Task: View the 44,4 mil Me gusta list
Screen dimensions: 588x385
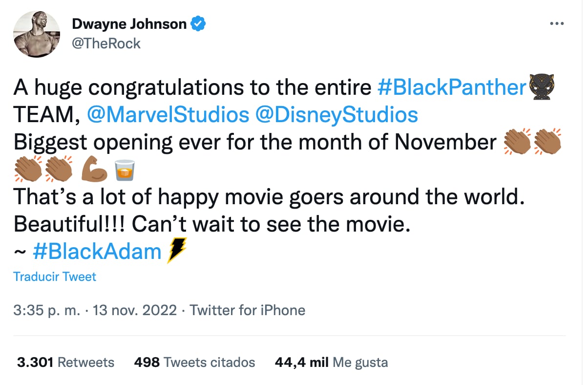Action: coord(332,362)
